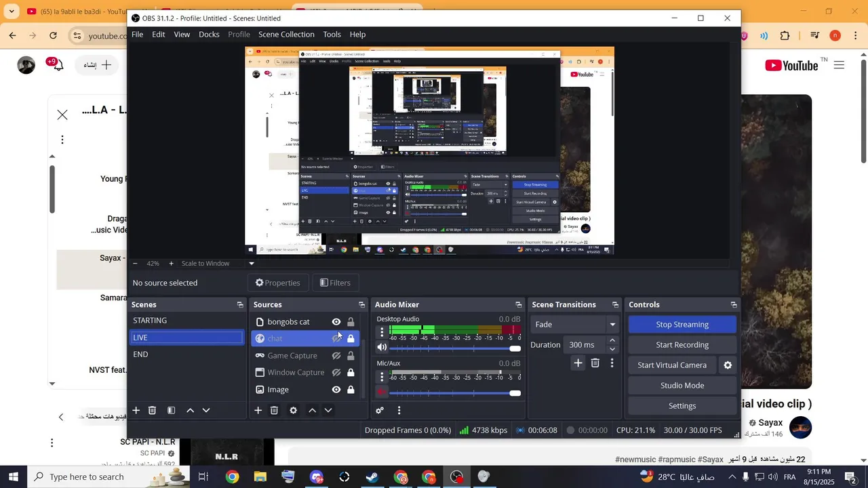The image size is (868, 488).
Task: Open Audio Mixer options three-dot menu
Action: tap(399, 410)
